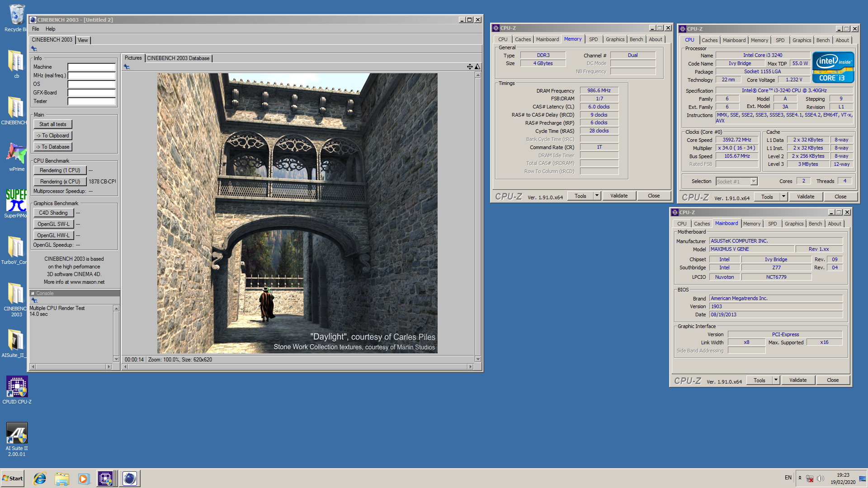The height and width of the screenshot is (488, 868).
Task: Show hidden tray icons arrow
Action: click(800, 478)
